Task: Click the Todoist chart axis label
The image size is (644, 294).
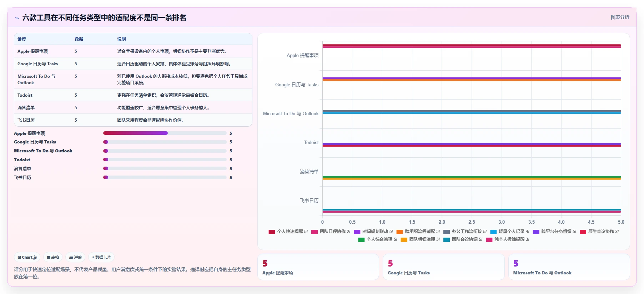Action: pos(311,143)
